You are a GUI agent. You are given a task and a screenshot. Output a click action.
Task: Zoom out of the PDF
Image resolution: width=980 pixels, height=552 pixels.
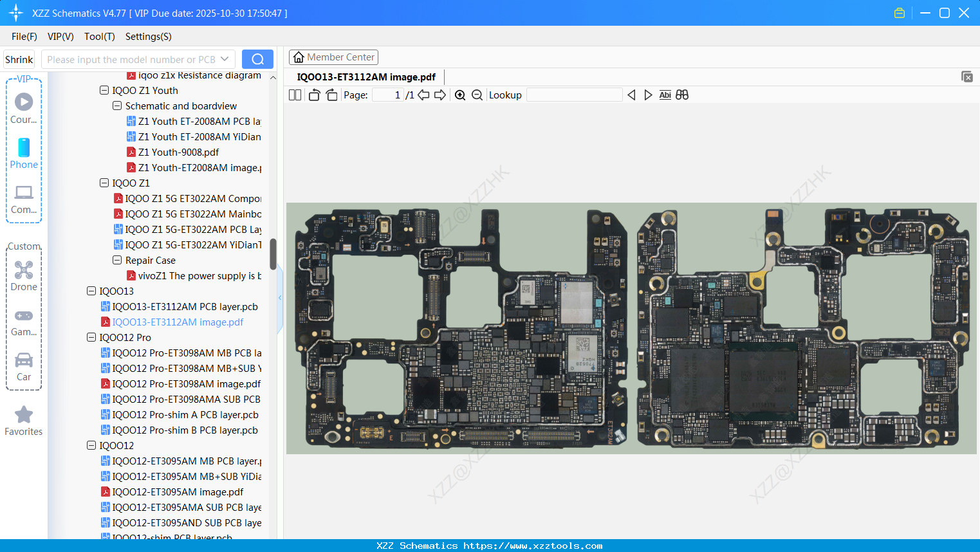pyautogui.click(x=477, y=95)
